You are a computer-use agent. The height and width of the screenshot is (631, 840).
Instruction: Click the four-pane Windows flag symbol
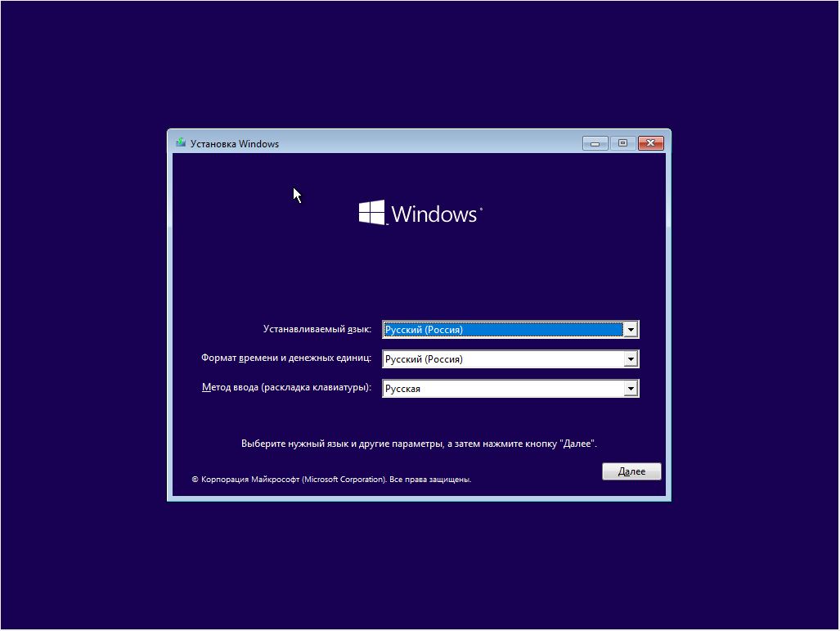tap(372, 211)
